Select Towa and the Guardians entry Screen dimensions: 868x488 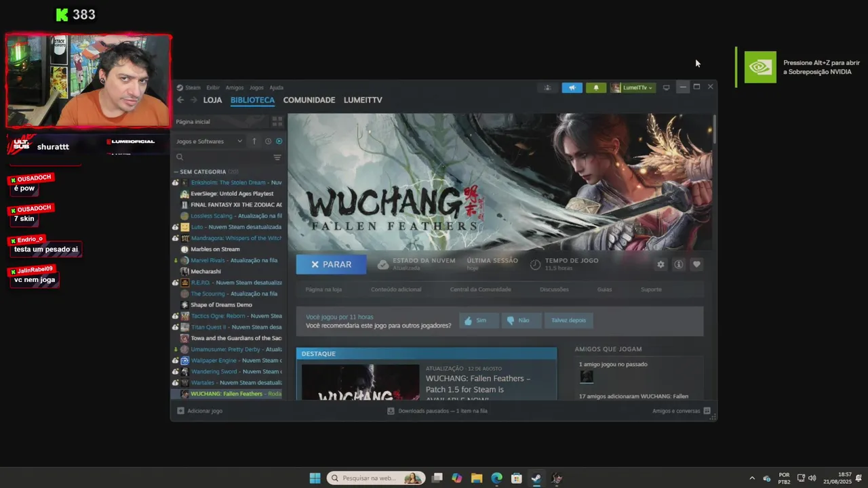[x=228, y=338]
